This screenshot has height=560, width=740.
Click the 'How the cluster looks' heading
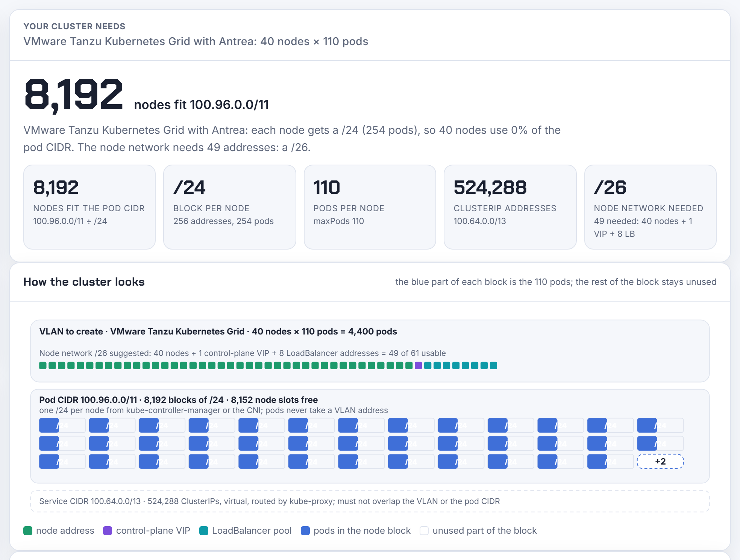pyautogui.click(x=84, y=282)
